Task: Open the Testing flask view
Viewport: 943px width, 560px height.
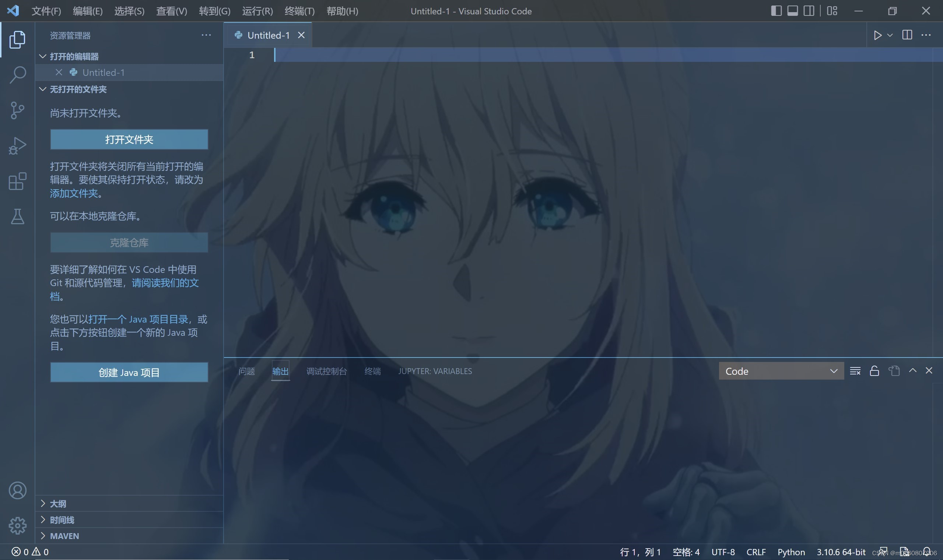Action: click(17, 216)
